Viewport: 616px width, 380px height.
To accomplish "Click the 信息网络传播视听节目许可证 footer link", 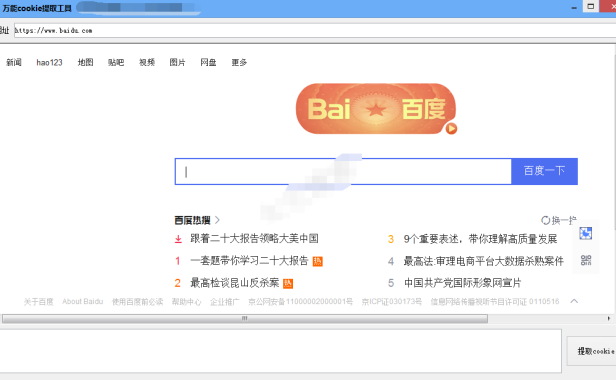I will (495, 301).
